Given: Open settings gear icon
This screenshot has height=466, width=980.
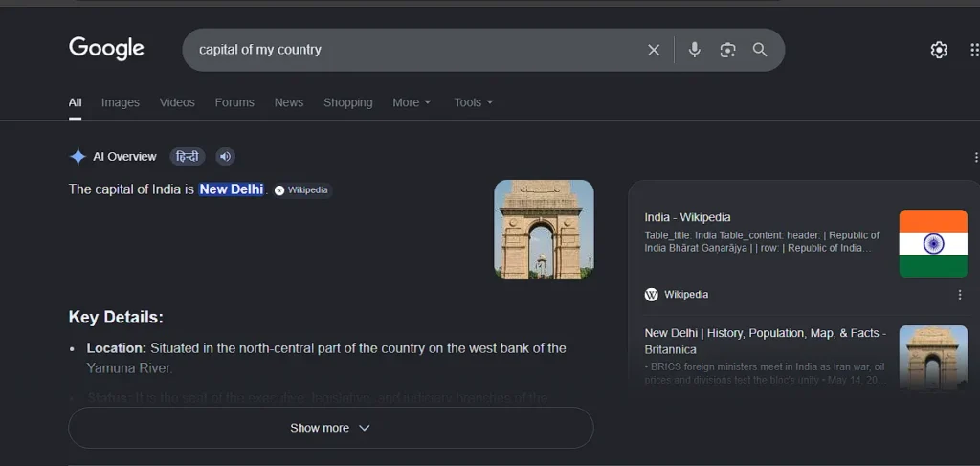Looking at the screenshot, I should (x=939, y=50).
